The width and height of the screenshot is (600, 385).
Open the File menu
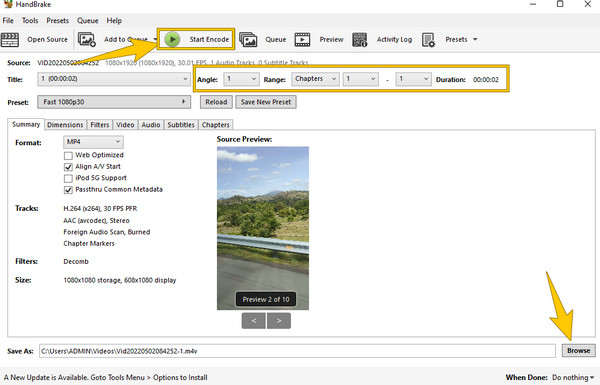(x=8, y=20)
